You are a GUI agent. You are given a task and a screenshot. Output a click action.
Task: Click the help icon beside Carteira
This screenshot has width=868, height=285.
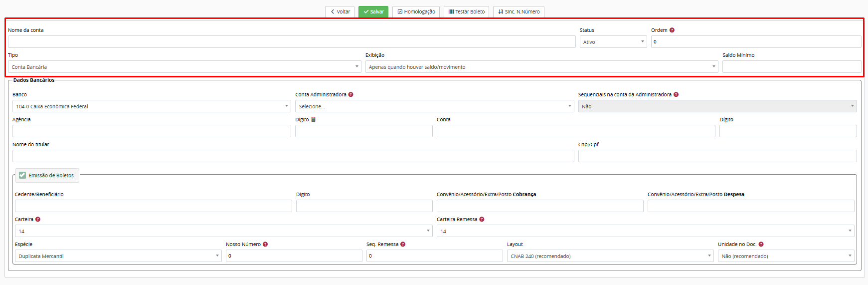tap(38, 219)
